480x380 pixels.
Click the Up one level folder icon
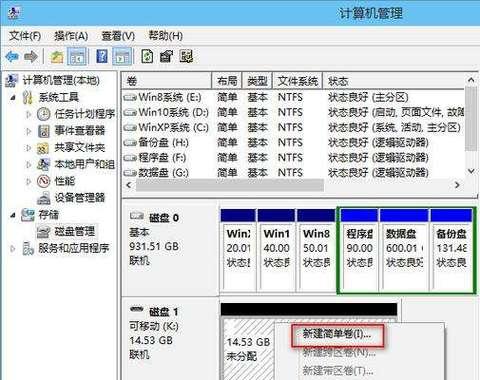click(57, 57)
